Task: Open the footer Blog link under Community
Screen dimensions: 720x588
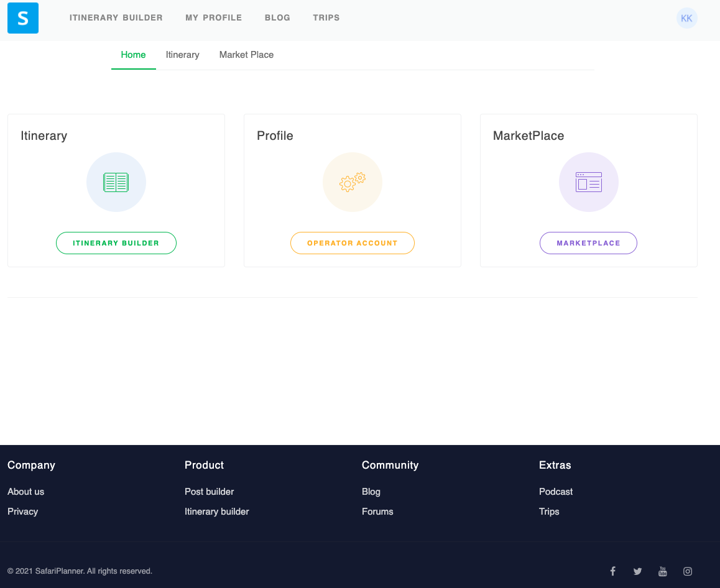Action: click(x=371, y=492)
